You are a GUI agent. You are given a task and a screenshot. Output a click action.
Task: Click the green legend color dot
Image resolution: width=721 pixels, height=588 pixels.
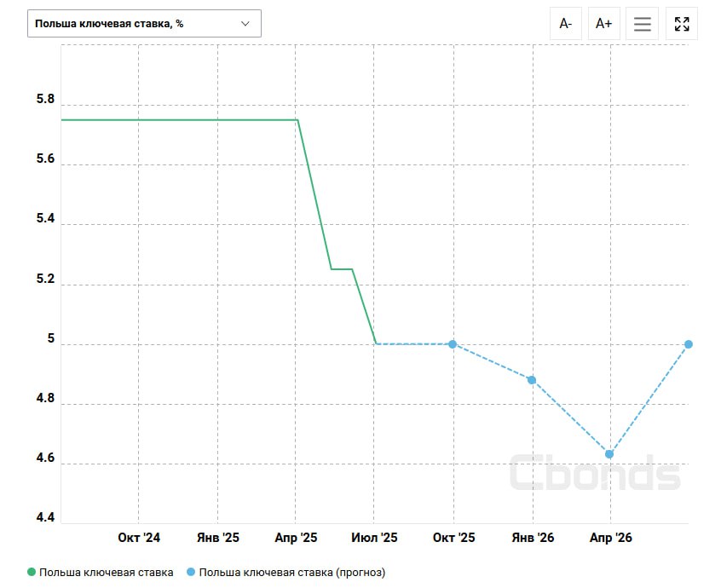(x=32, y=573)
